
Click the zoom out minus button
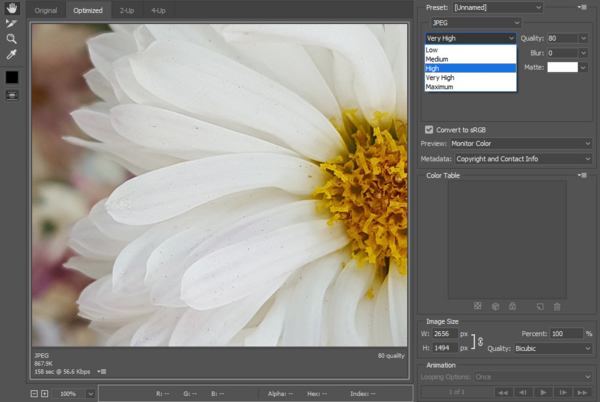pos(34,394)
